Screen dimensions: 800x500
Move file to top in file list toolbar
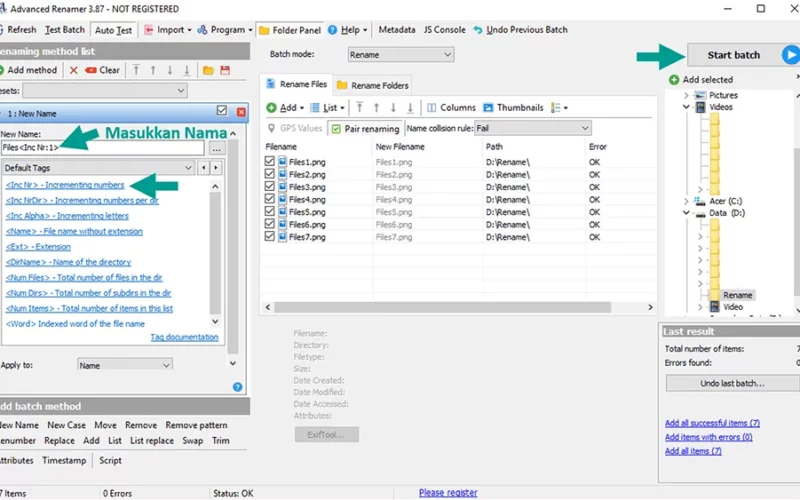coord(360,108)
